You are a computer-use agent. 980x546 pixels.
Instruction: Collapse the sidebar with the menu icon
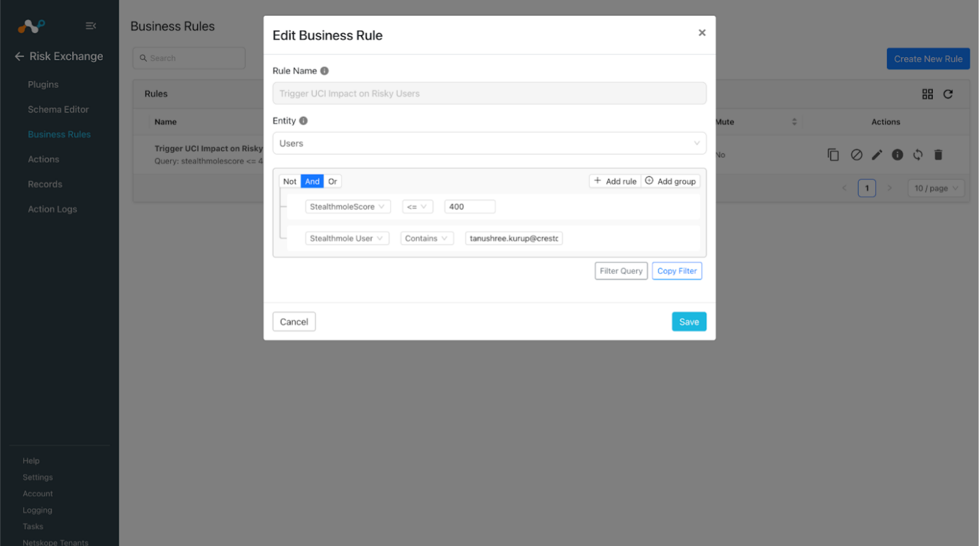point(90,26)
